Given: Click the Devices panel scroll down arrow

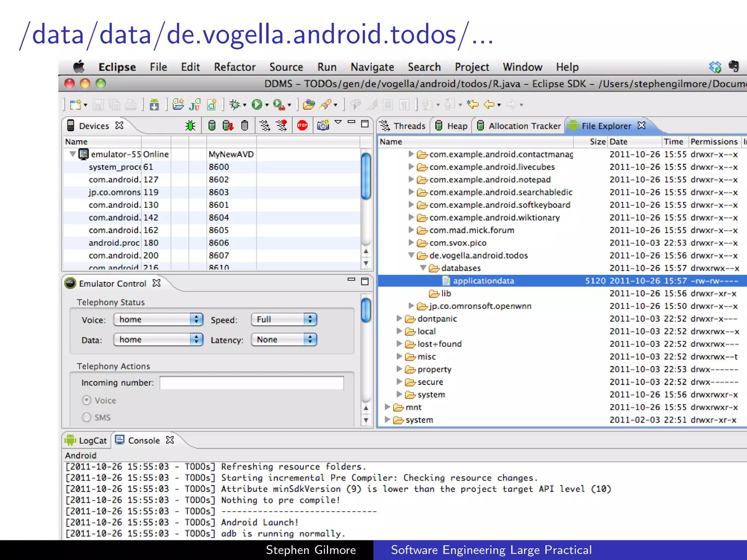Looking at the screenshot, I should pyautogui.click(x=366, y=263).
